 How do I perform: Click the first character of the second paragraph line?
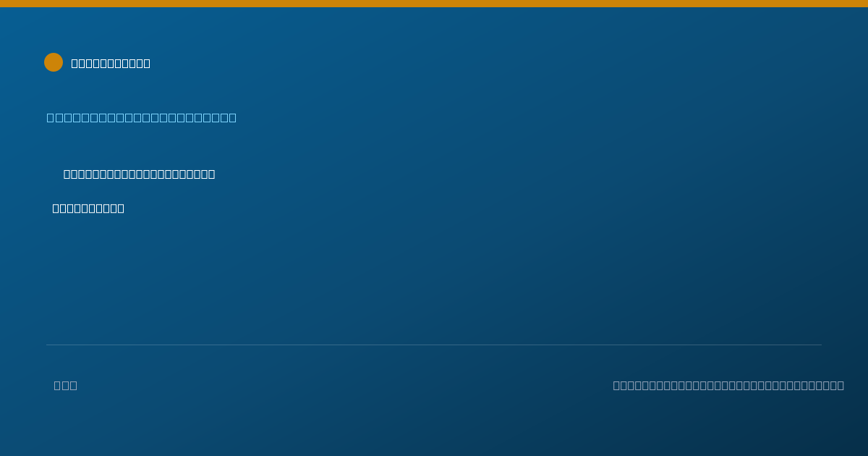pos(56,208)
